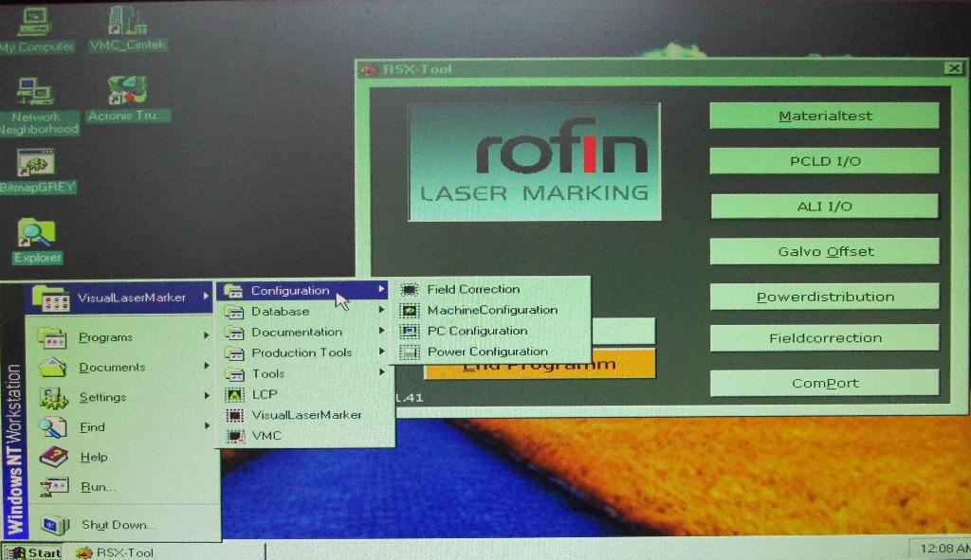
Task: Click the RSX-Tool title bar icon
Action: click(x=370, y=68)
